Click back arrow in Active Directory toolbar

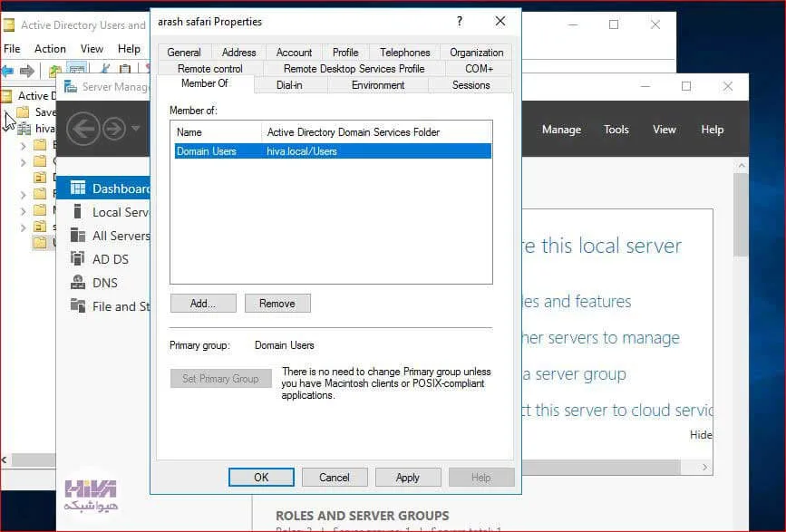7,71
